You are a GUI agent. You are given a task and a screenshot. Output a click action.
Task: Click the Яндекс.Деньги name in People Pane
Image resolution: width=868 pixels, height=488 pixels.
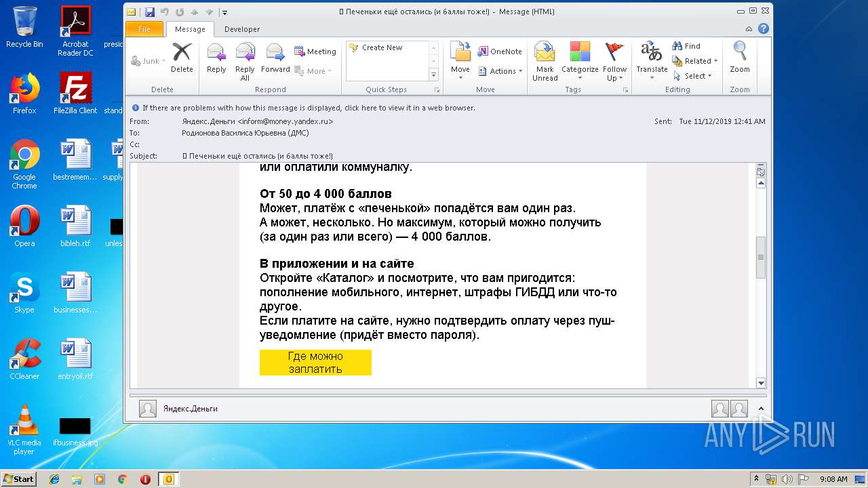point(191,409)
